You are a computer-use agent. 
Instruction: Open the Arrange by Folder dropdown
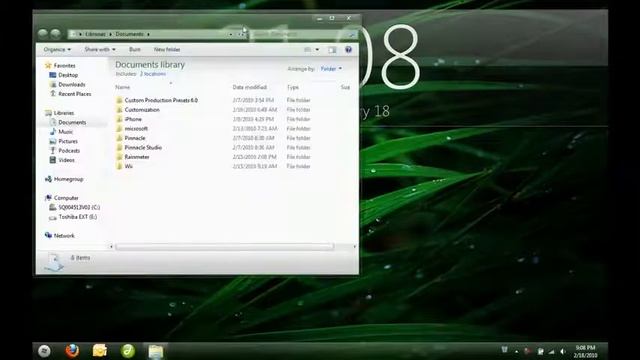(x=331, y=69)
